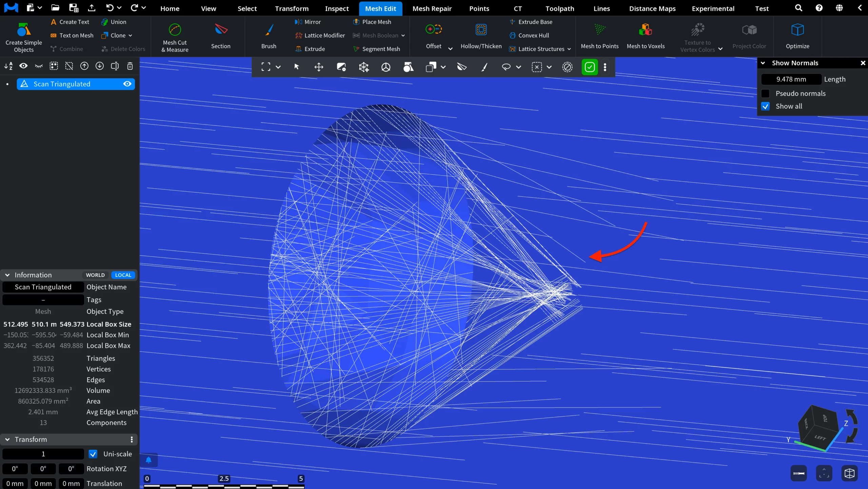Switch to the Mesh Repair tab
Screen dimensions: 868x489
432,8
